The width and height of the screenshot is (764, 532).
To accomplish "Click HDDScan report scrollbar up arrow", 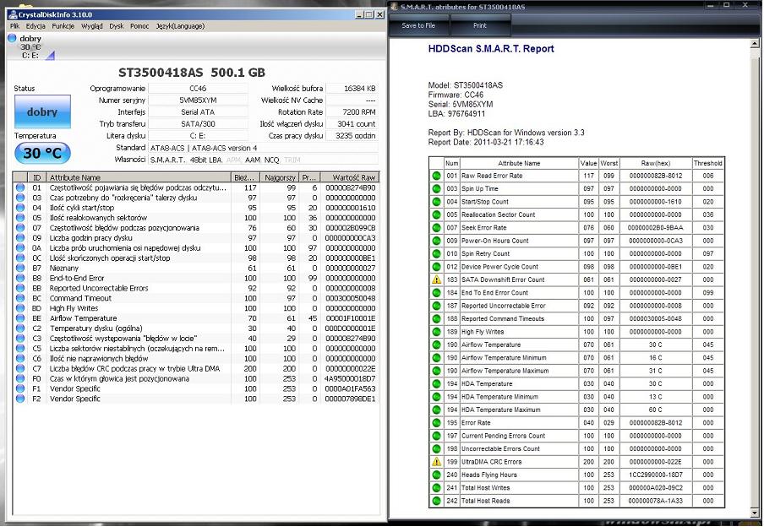I will tap(755, 44).
